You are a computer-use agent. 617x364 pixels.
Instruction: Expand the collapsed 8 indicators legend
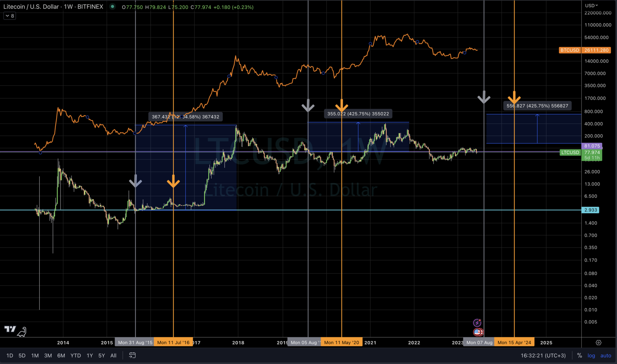[x=10, y=16]
